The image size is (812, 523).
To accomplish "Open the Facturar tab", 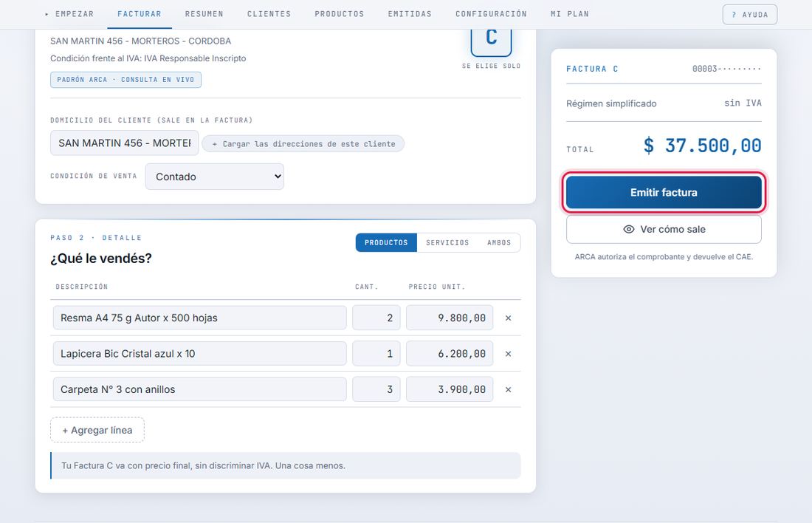I will pyautogui.click(x=140, y=14).
